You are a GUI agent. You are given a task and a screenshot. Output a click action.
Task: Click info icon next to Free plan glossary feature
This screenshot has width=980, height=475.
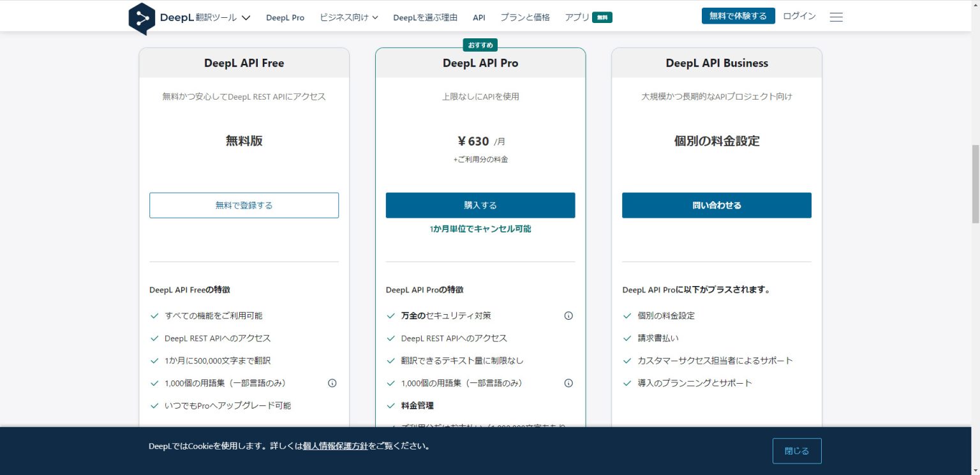[x=332, y=383]
